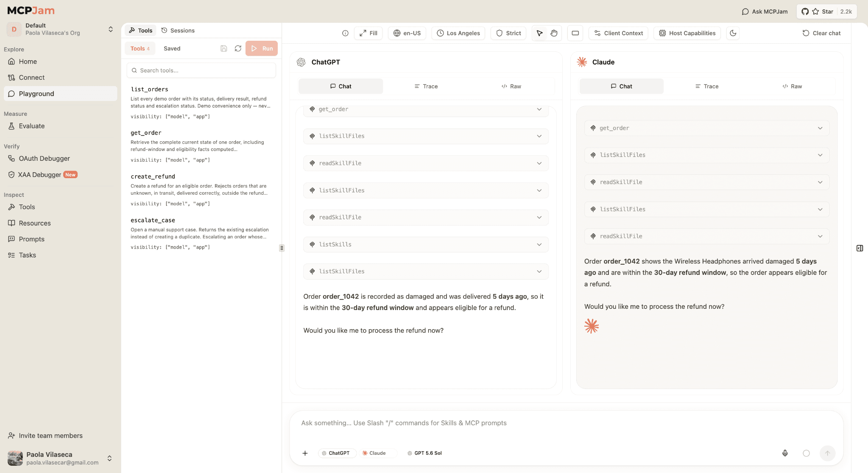Select the list_orders tool
The height and width of the screenshot is (473, 868).
pyautogui.click(x=201, y=102)
